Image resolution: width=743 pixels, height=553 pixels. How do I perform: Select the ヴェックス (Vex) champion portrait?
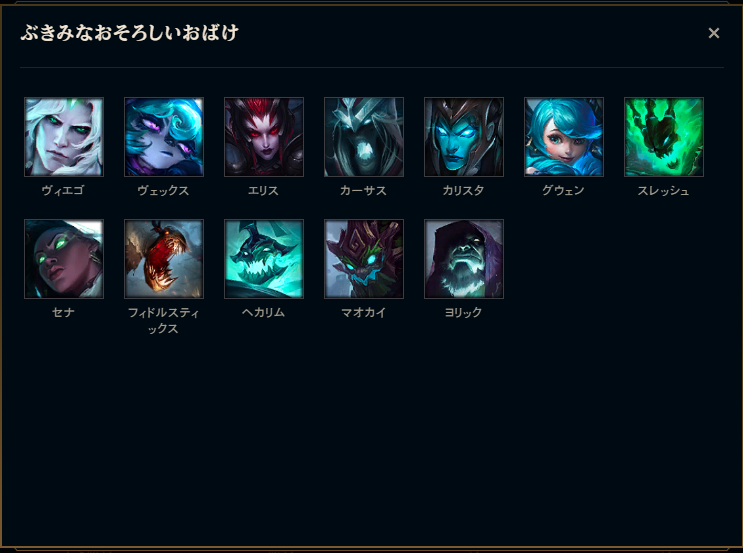pos(164,137)
